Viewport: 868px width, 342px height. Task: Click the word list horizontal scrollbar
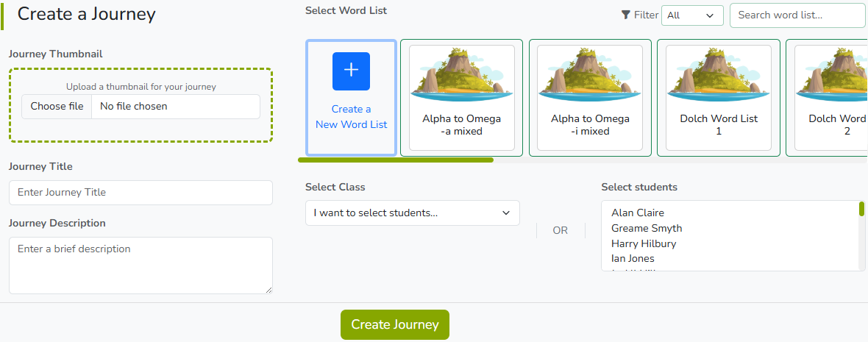(x=396, y=159)
